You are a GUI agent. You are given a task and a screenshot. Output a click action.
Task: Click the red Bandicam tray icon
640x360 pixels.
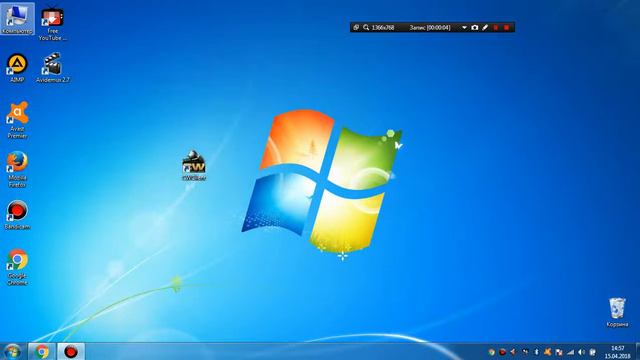502,352
